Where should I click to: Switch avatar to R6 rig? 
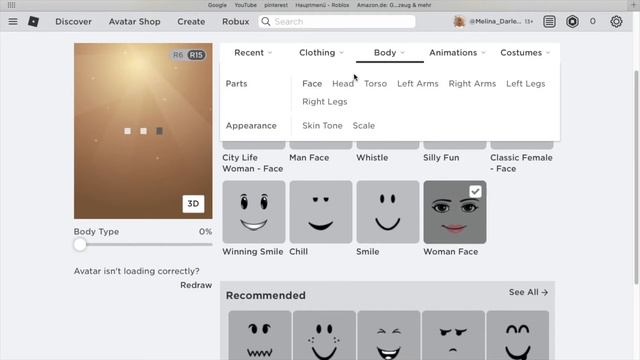[x=178, y=55]
